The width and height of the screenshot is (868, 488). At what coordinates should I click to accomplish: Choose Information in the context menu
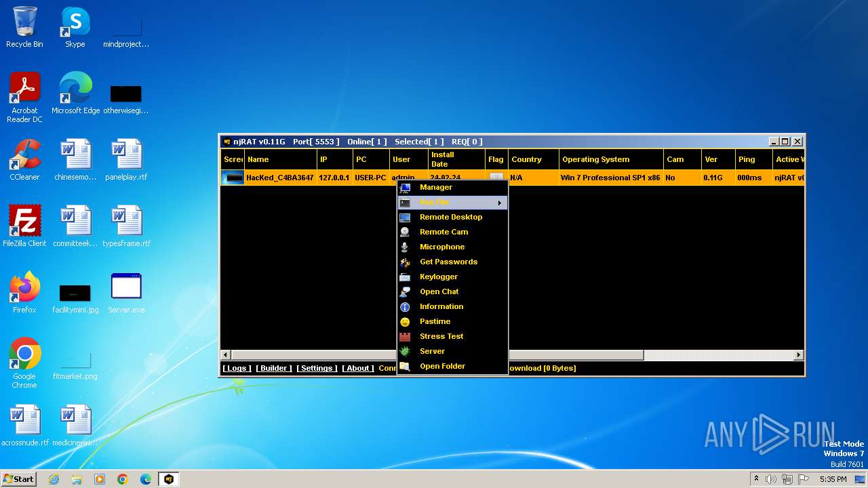pos(452,306)
